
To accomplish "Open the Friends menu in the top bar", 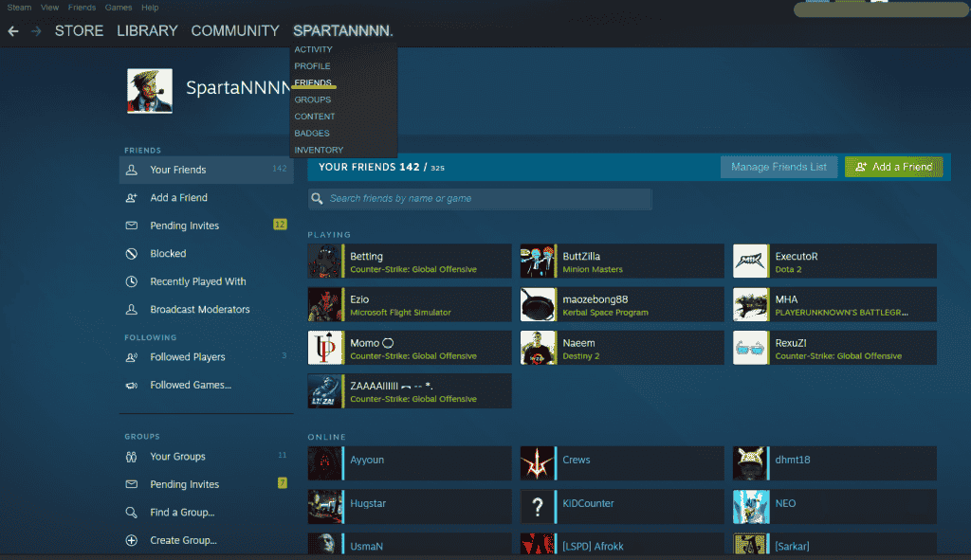I will [x=82, y=7].
